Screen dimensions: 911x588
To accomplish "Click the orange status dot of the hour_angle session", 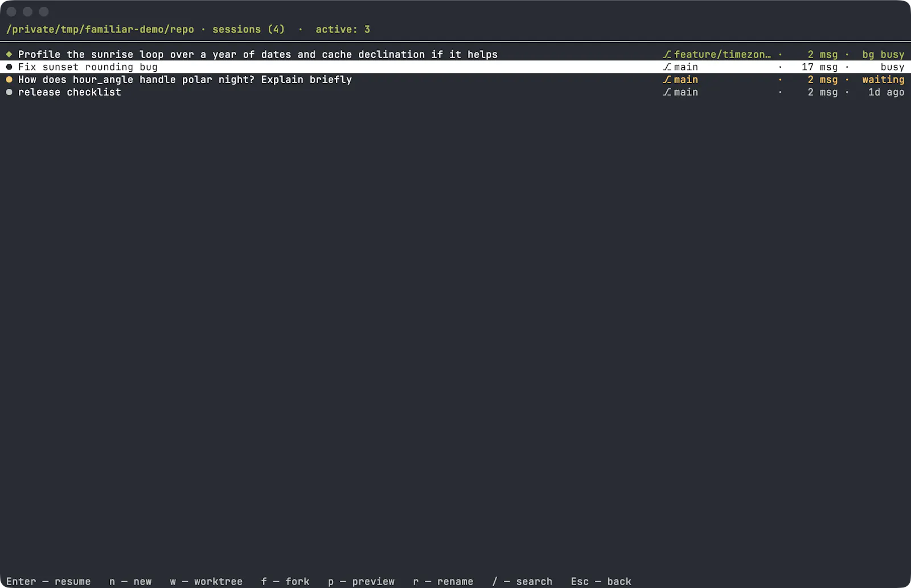I will click(x=9, y=79).
